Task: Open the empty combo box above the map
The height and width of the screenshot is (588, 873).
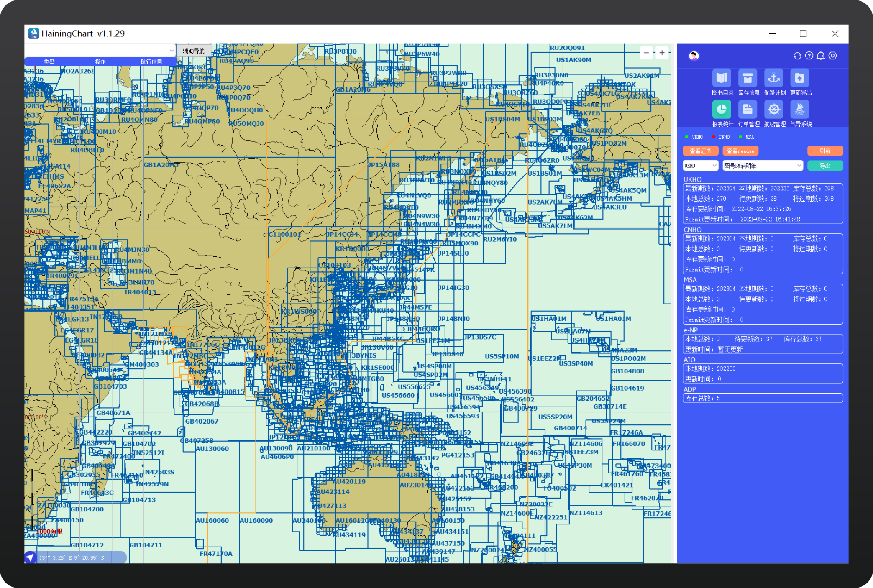Action: coord(100,51)
